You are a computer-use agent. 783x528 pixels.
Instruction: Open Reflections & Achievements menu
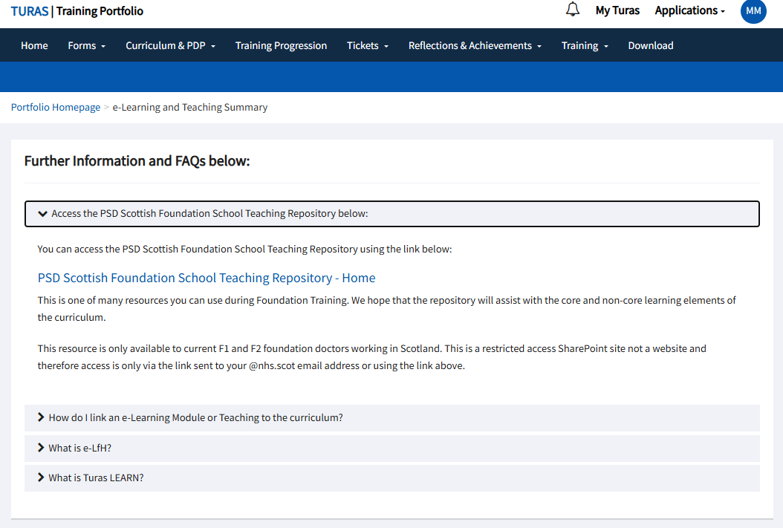click(475, 45)
